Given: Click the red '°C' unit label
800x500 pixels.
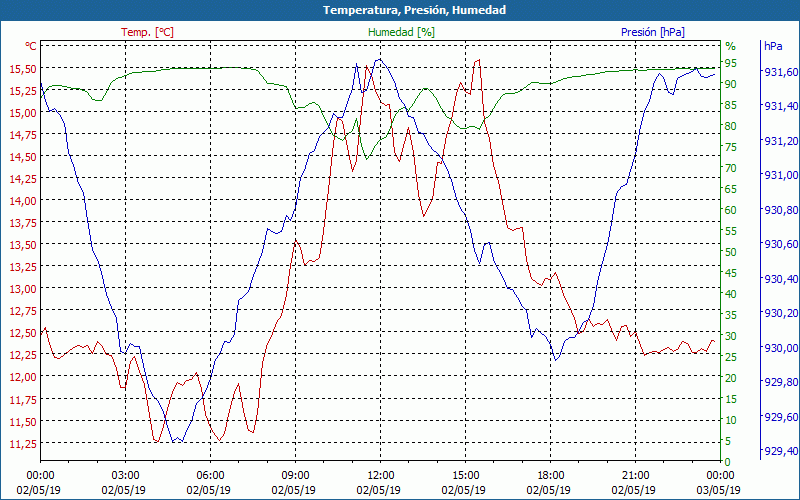Looking at the screenshot, I should click(31, 46).
